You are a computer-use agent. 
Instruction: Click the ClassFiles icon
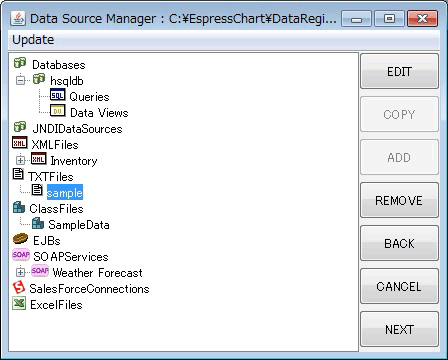[19, 207]
